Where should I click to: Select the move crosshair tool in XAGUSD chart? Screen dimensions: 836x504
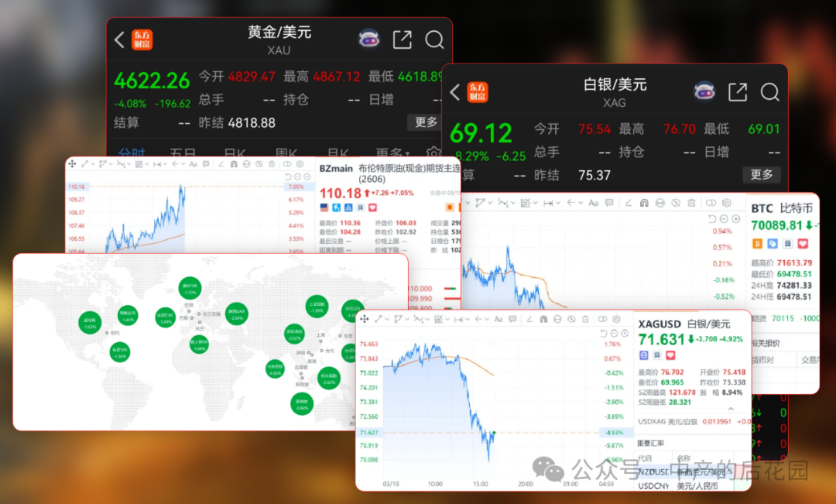tap(365, 320)
